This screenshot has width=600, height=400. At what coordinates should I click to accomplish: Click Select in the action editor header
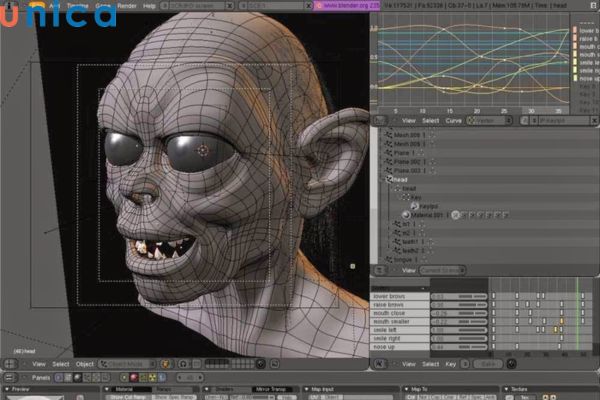[430, 364]
